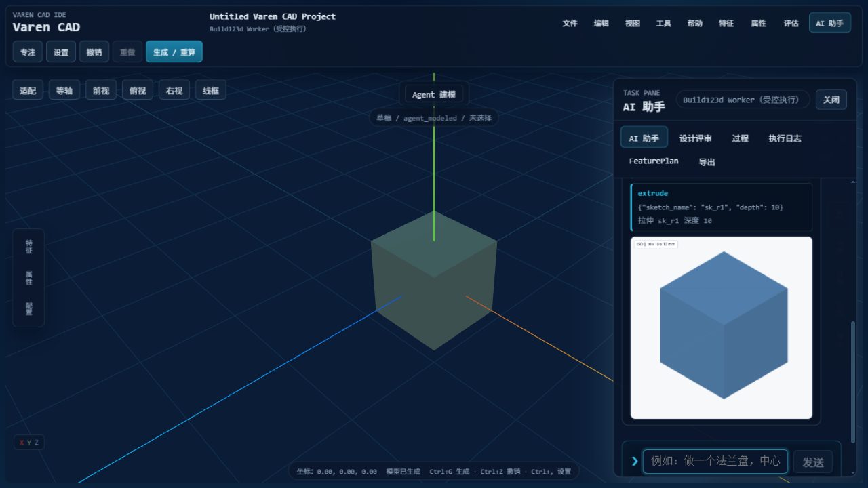Click the 发送 send button
Image resolution: width=868 pixels, height=488 pixels.
coord(813,462)
